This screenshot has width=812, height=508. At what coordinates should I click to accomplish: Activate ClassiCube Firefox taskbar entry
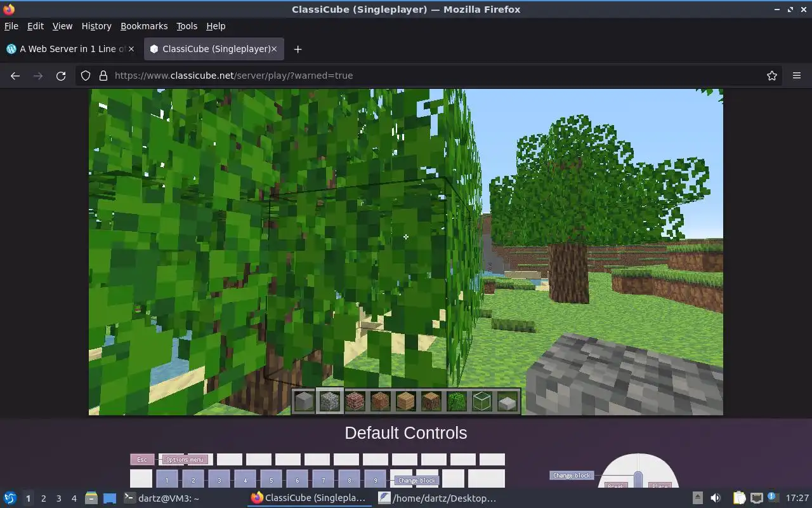pyautogui.click(x=310, y=498)
